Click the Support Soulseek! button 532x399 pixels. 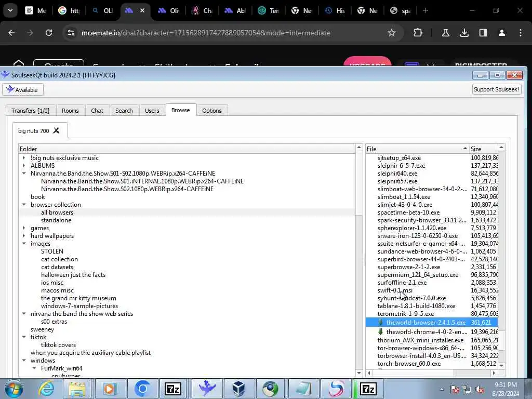click(496, 89)
